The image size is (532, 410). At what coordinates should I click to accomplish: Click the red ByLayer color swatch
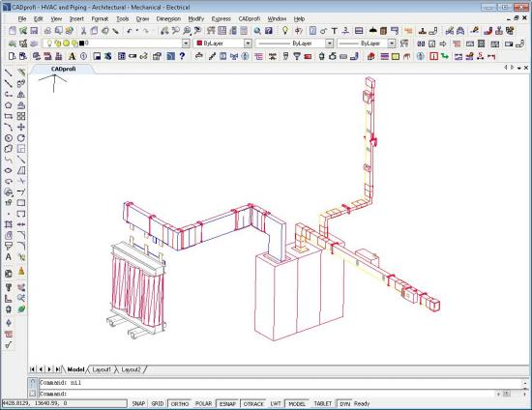(199, 44)
